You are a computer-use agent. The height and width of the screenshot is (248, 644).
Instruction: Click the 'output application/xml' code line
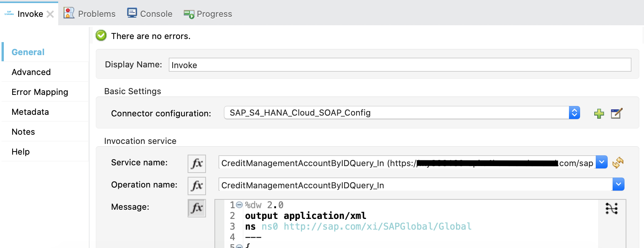pyautogui.click(x=306, y=215)
